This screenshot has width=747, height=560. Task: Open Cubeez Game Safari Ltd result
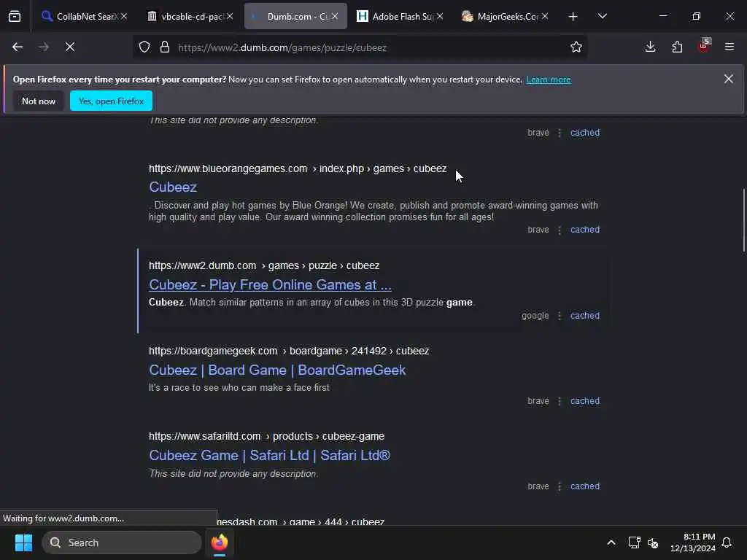[x=270, y=455]
